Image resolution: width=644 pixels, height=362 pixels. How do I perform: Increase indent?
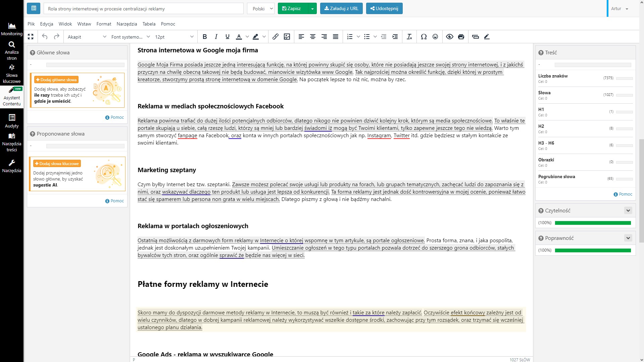pos(395,37)
